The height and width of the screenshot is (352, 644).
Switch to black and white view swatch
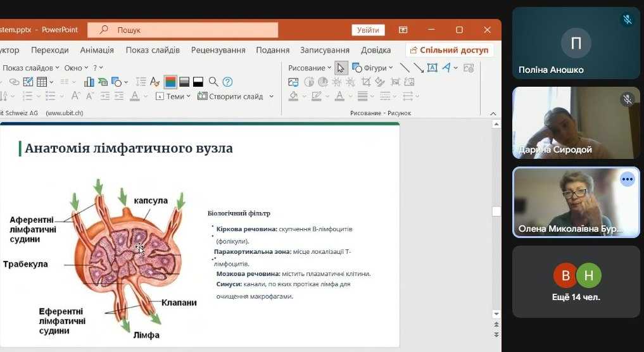pyautogui.click(x=198, y=82)
